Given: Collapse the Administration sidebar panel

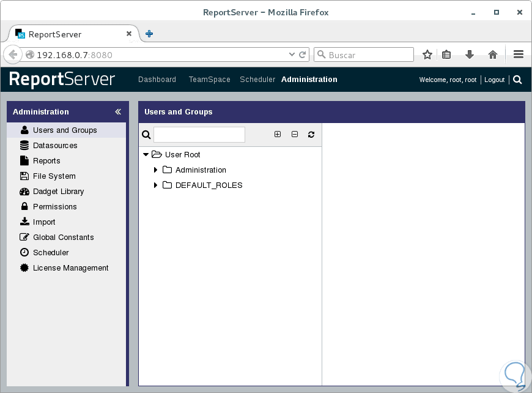Looking at the screenshot, I should coord(118,112).
